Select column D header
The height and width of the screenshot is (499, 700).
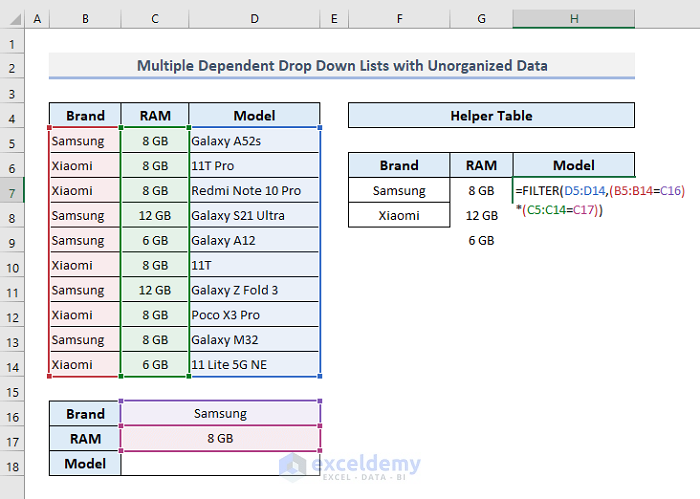point(254,19)
